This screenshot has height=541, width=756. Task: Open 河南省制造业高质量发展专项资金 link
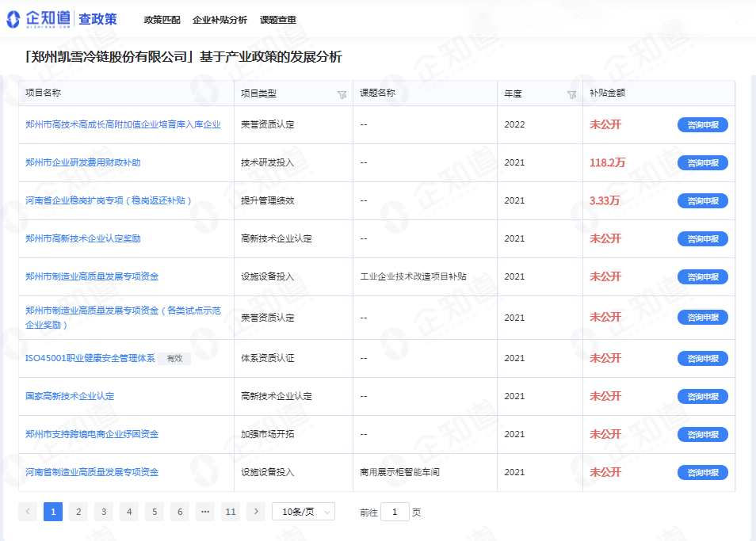point(92,472)
